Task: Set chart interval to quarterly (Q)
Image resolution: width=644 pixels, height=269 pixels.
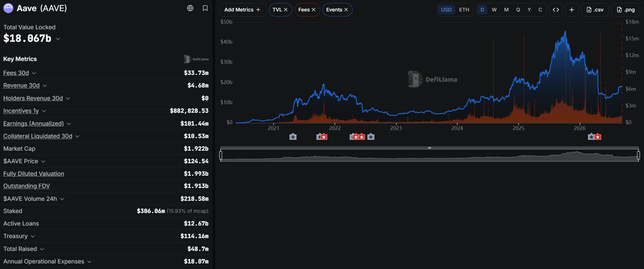Action: click(x=518, y=10)
